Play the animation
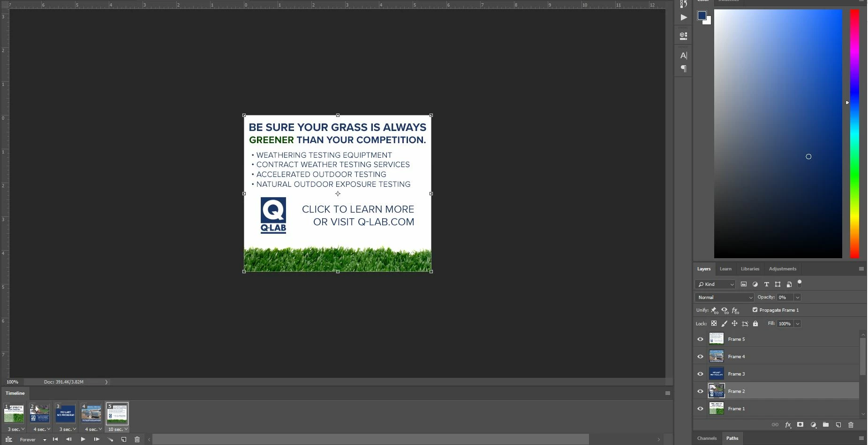 (83, 440)
